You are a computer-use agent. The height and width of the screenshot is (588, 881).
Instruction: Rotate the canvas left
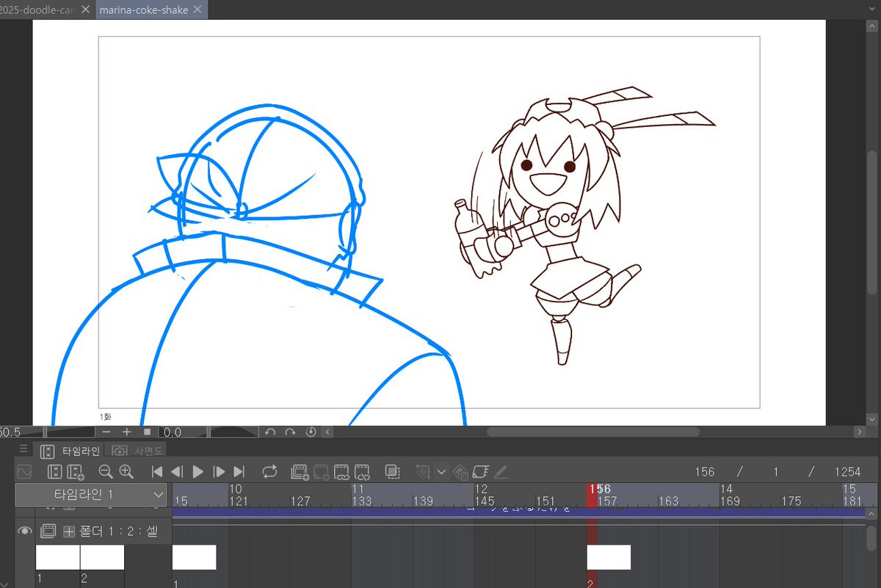point(270,432)
